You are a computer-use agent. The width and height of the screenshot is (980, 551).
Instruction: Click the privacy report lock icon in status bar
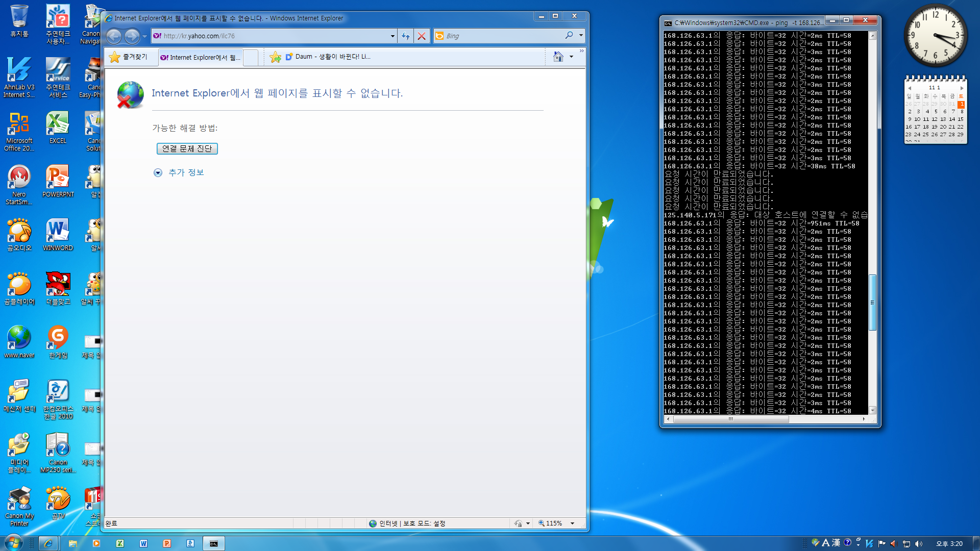[518, 523]
